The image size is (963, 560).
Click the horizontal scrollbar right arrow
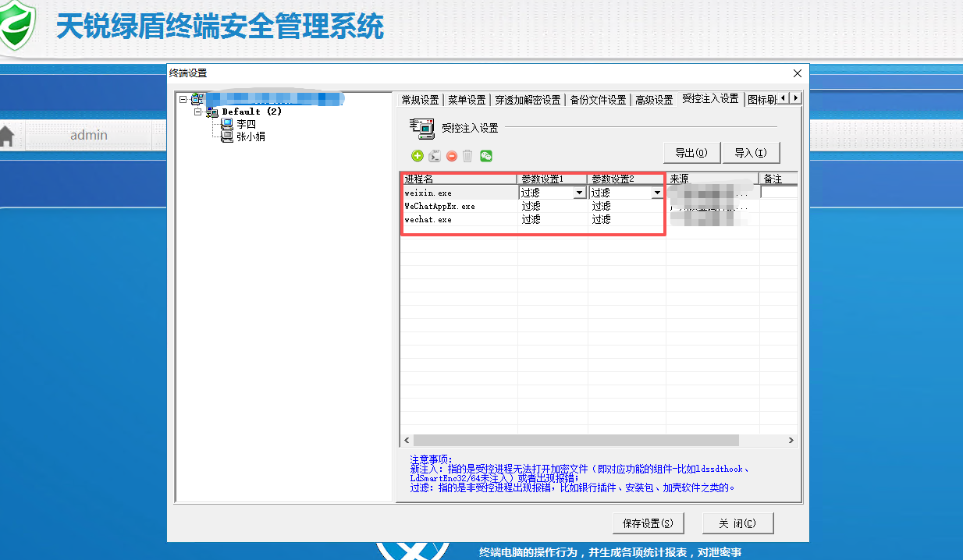(791, 441)
